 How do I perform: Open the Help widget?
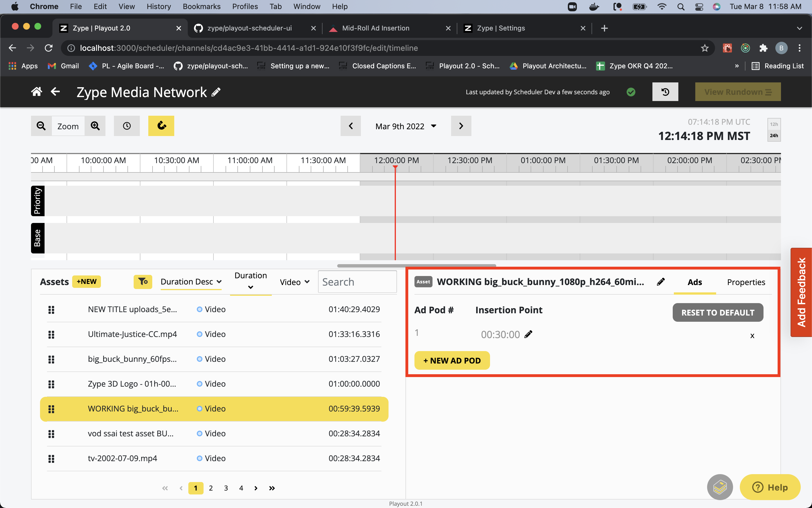pyautogui.click(x=770, y=487)
